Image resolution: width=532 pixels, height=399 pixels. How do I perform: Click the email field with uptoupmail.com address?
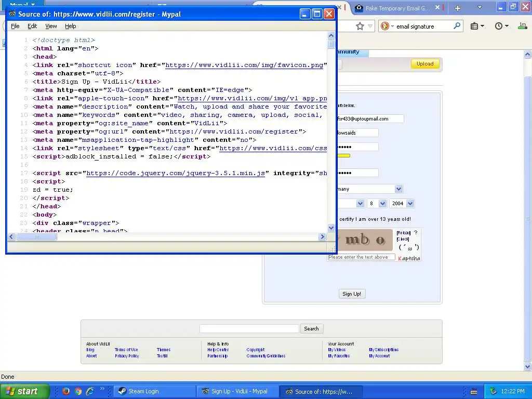(x=370, y=119)
